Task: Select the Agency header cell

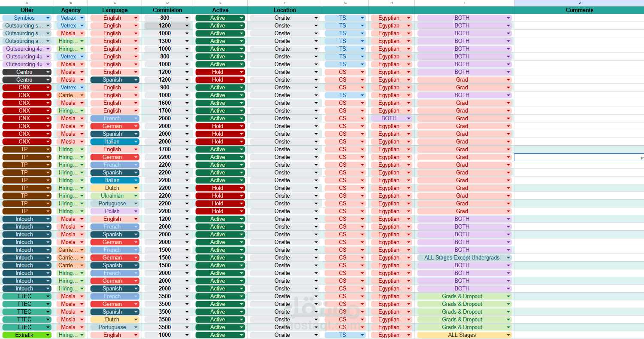Action: coord(71,10)
